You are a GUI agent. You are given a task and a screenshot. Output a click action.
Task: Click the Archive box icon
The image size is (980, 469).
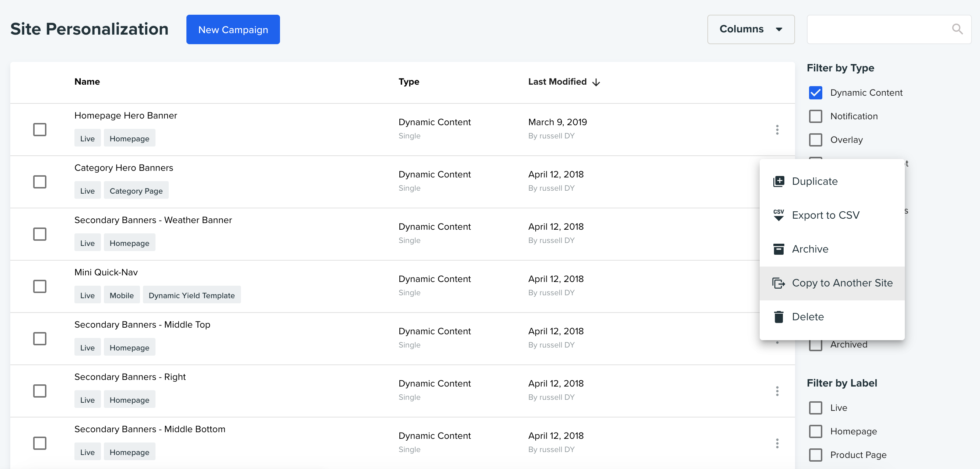(778, 249)
